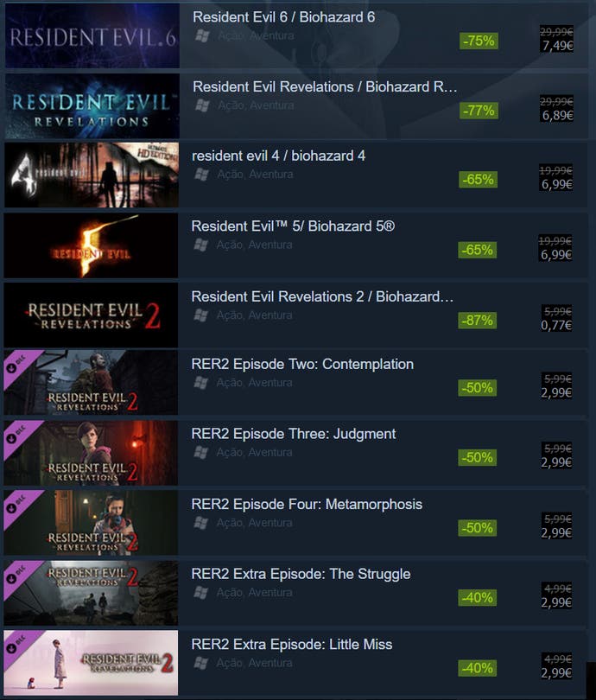Open the Resident Evil 6 banner thumbnail
The height and width of the screenshot is (700, 596).
(x=92, y=35)
